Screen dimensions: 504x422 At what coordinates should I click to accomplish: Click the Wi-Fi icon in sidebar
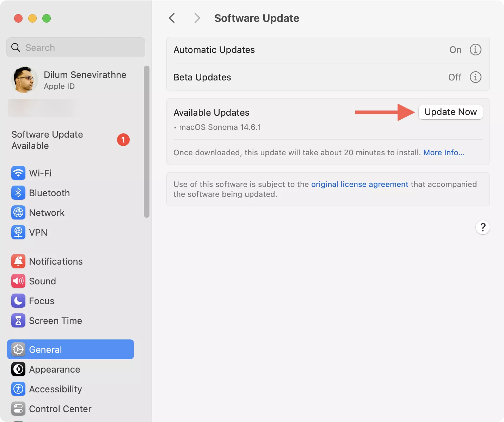click(18, 173)
